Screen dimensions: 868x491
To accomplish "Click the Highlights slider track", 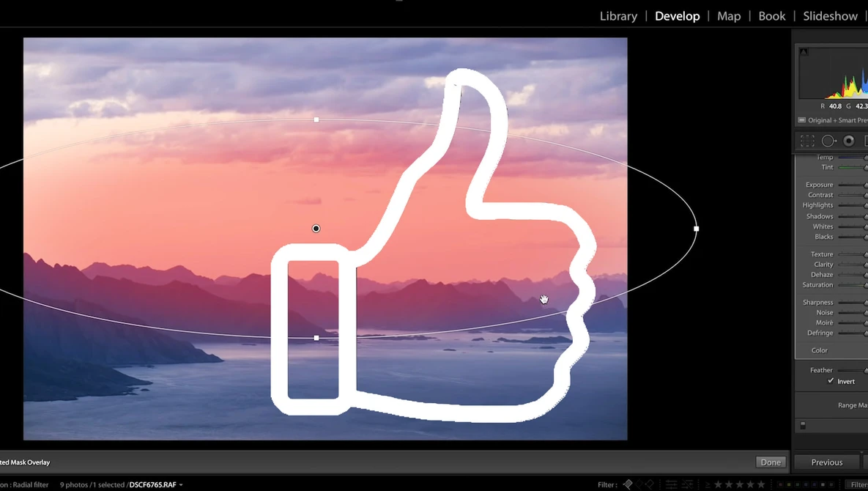I will pos(853,205).
